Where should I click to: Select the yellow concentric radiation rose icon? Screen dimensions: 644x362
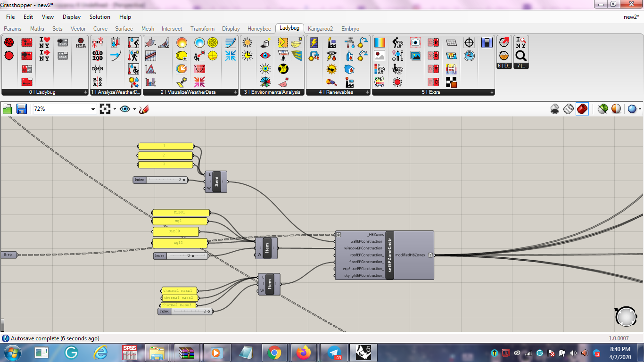coord(213,43)
